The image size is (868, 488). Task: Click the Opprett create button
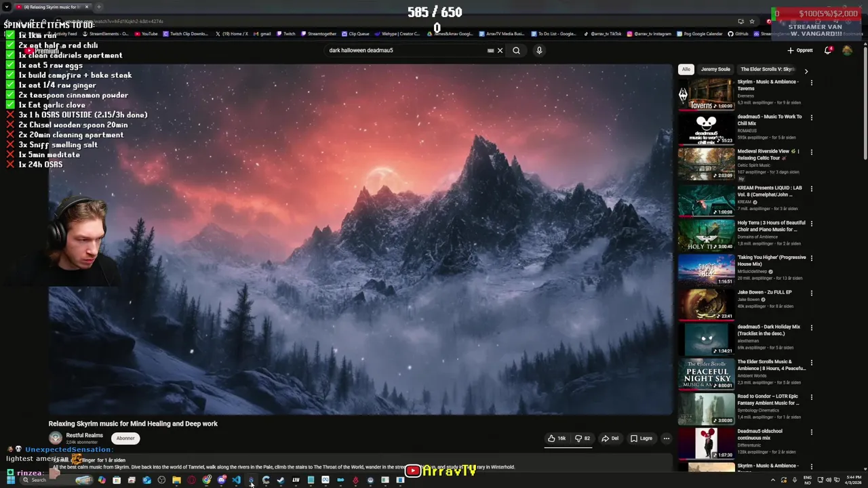pyautogui.click(x=800, y=50)
